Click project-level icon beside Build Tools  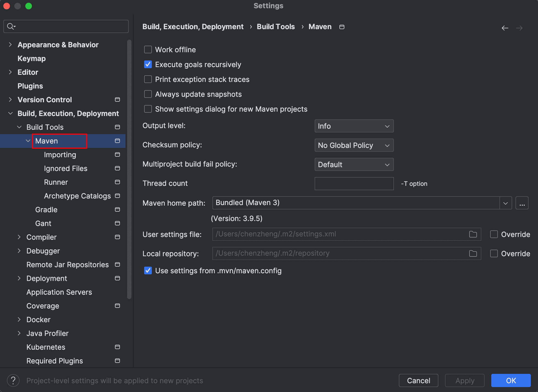(117, 127)
